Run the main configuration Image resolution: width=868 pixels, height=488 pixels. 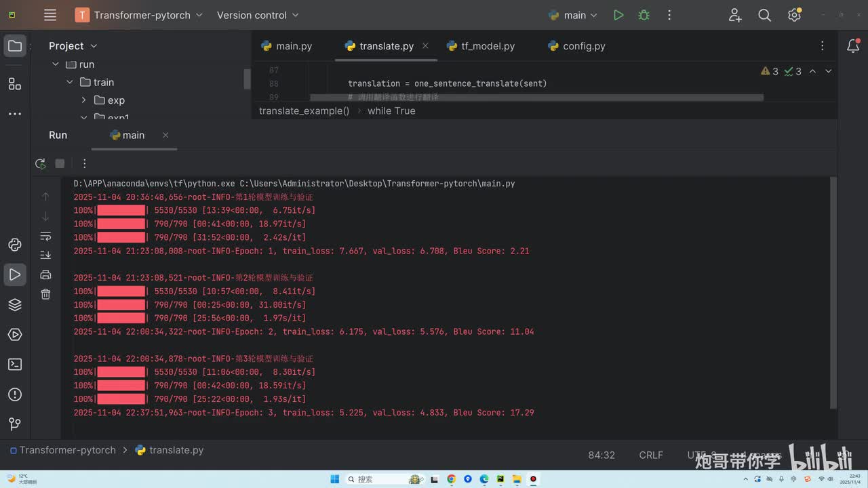pyautogui.click(x=618, y=15)
